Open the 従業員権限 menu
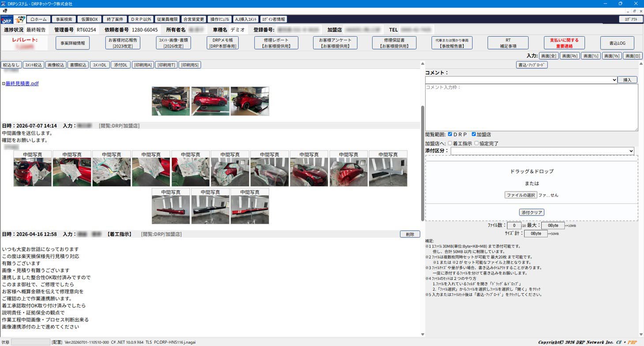Image resolution: width=644 pixels, height=346 pixels. coord(167,19)
